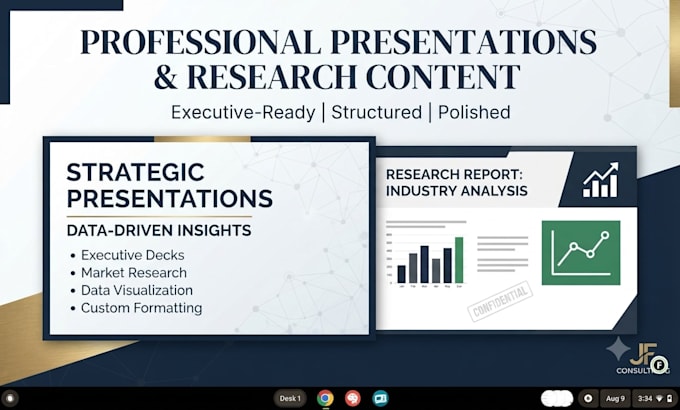Click the 'INDUSTRY ANALYSIS' title text
This screenshot has height=410, width=680.
pos(457,191)
